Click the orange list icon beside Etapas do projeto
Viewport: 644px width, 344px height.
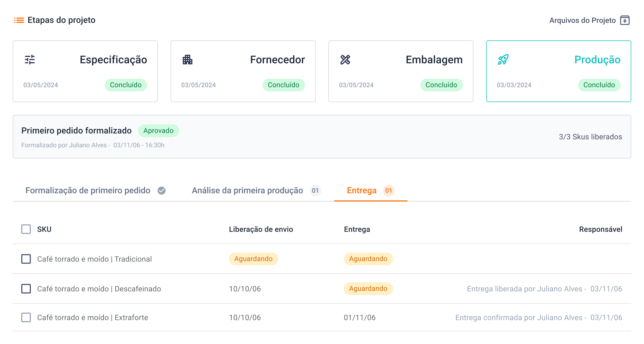tap(19, 20)
